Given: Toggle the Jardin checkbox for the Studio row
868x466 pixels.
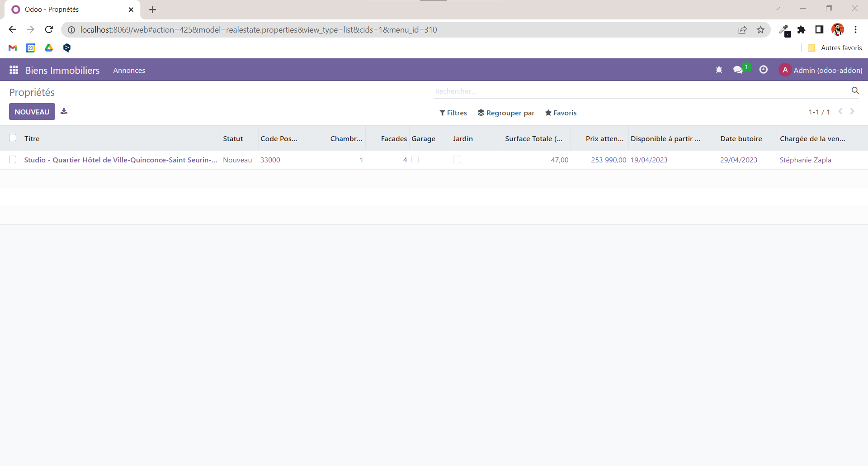Looking at the screenshot, I should coord(457,160).
